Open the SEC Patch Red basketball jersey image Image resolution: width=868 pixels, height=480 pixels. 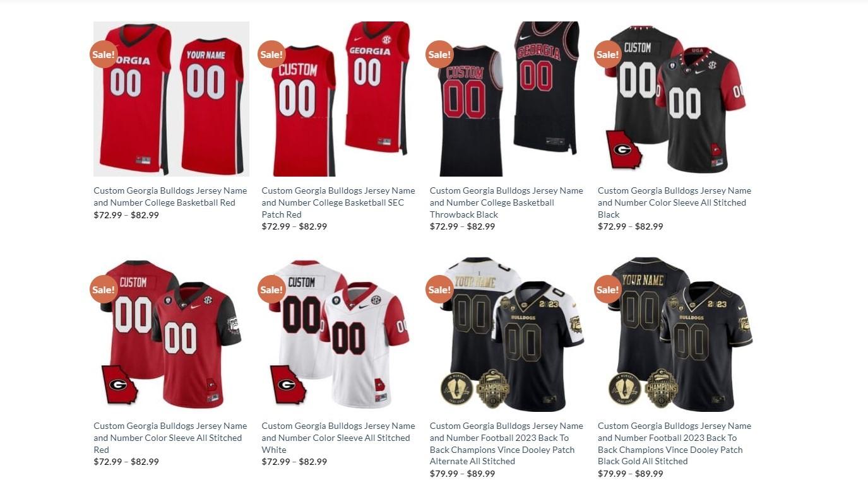(340, 99)
